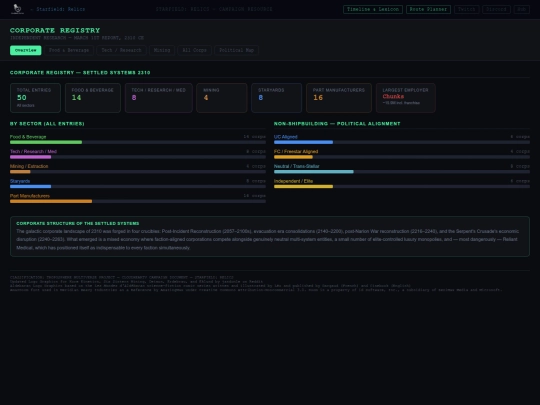Viewport: 540px width, 405px height.
Task: Click the Hub header button
Action: (x=521, y=9)
